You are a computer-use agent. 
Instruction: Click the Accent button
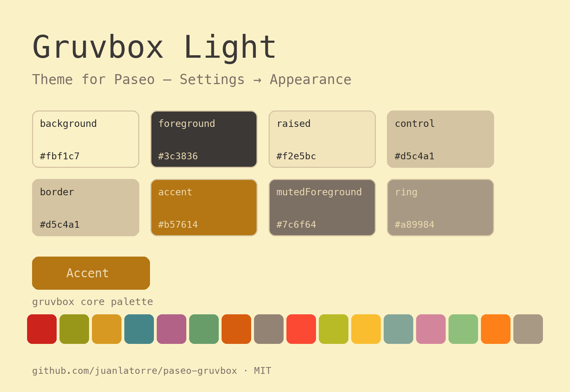pos(91,273)
